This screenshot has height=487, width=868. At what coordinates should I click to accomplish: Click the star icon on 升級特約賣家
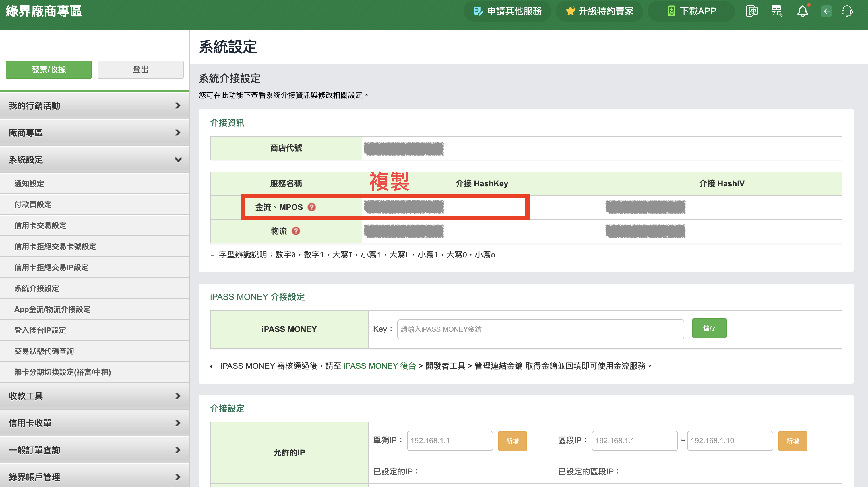570,11
